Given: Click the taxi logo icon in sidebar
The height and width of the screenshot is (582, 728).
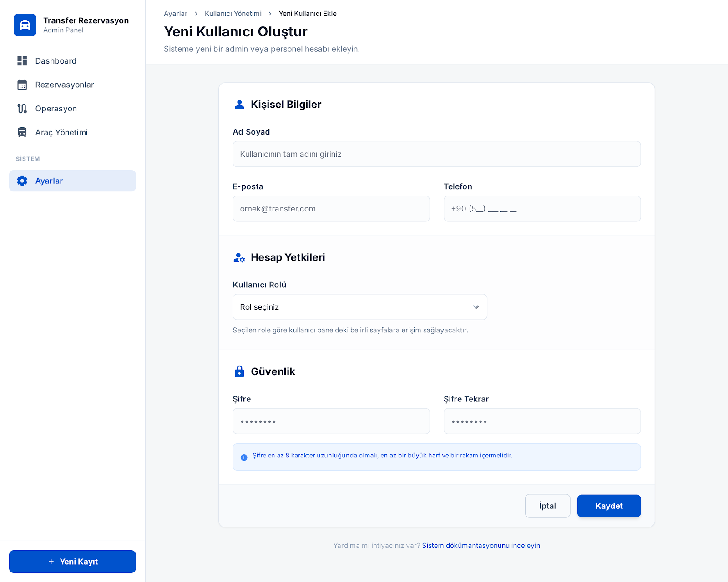Looking at the screenshot, I should pos(25,25).
